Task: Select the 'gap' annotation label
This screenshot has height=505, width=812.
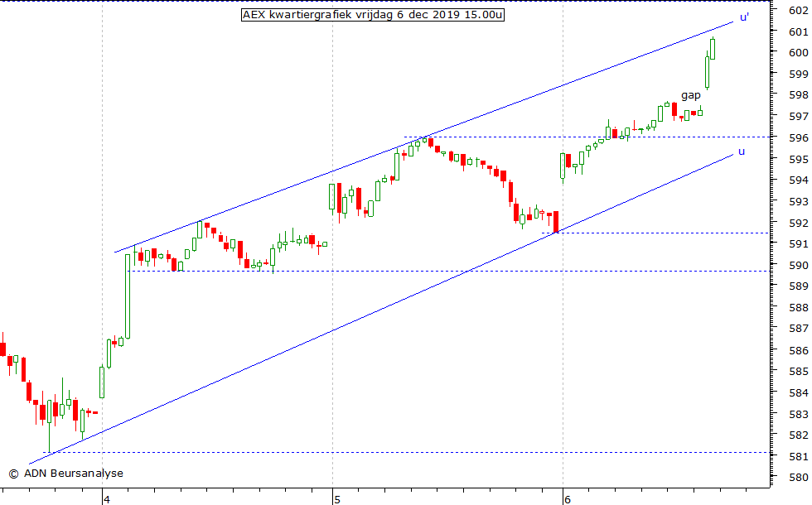Action: click(x=691, y=95)
